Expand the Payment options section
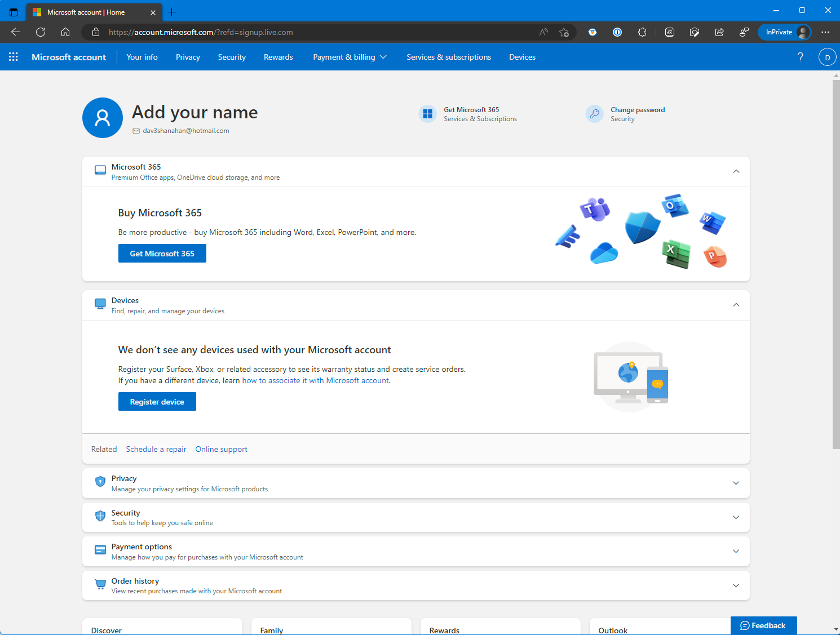This screenshot has height=635, width=840. pos(736,551)
